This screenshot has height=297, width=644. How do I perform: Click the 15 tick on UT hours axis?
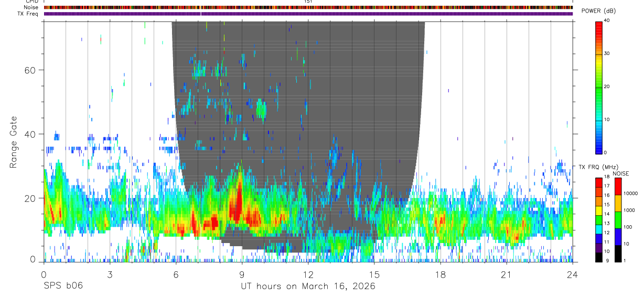pyautogui.click(x=374, y=274)
